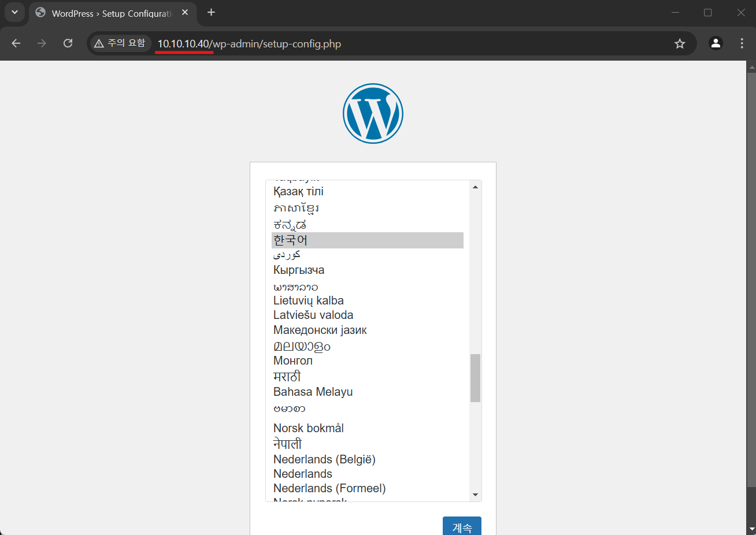
Task: Select the 한국어 language option
Action: tap(368, 240)
